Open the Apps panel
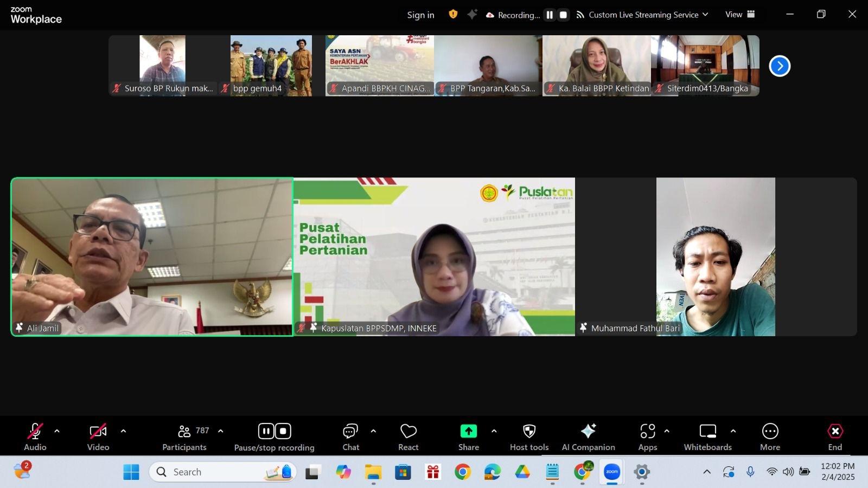868x488 pixels. click(647, 436)
